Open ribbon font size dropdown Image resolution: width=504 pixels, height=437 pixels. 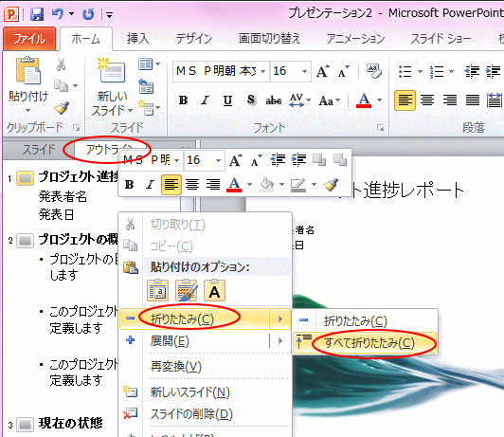click(x=304, y=71)
